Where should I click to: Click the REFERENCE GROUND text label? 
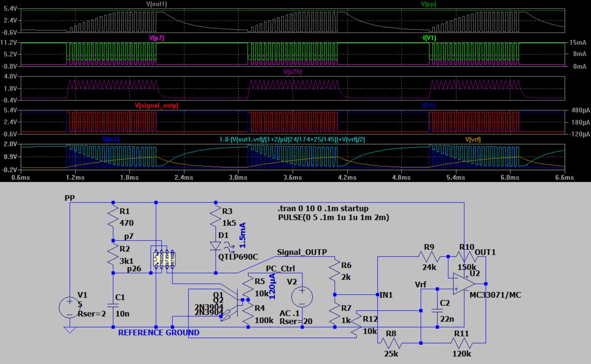159,332
